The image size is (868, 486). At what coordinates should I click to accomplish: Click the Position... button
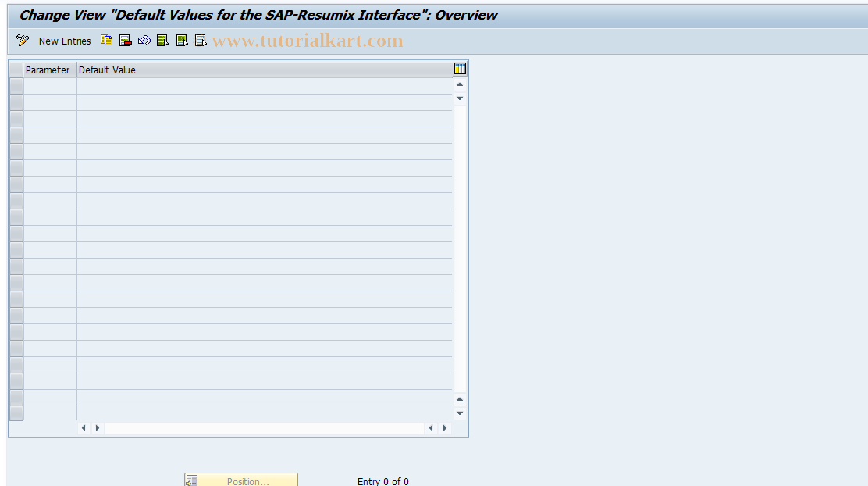pos(241,480)
